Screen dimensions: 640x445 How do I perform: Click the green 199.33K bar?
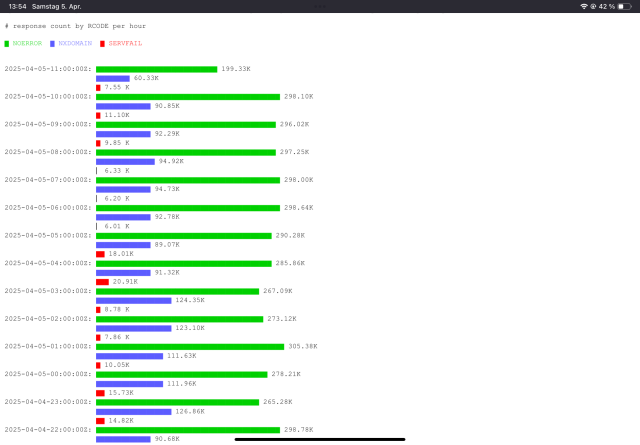[x=156, y=69]
